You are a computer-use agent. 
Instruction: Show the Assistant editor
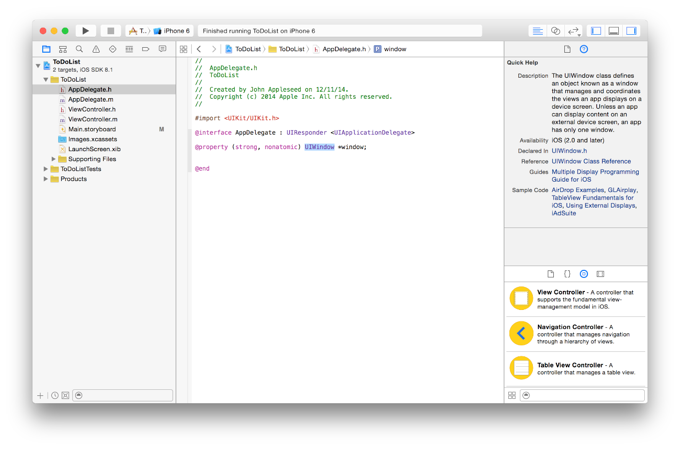556,31
